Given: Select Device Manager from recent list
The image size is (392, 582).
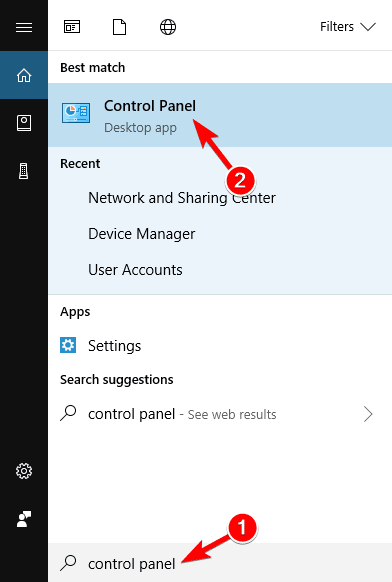Looking at the screenshot, I should 141,234.
